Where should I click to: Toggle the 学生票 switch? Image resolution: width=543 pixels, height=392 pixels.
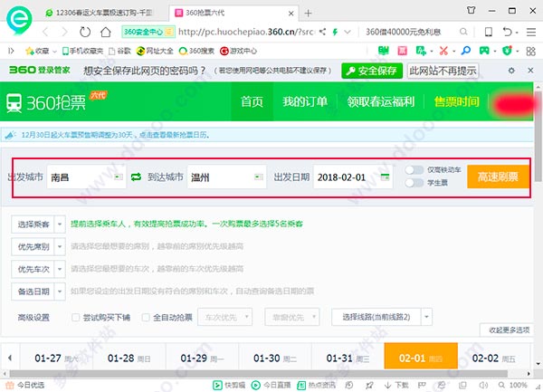[414, 183]
